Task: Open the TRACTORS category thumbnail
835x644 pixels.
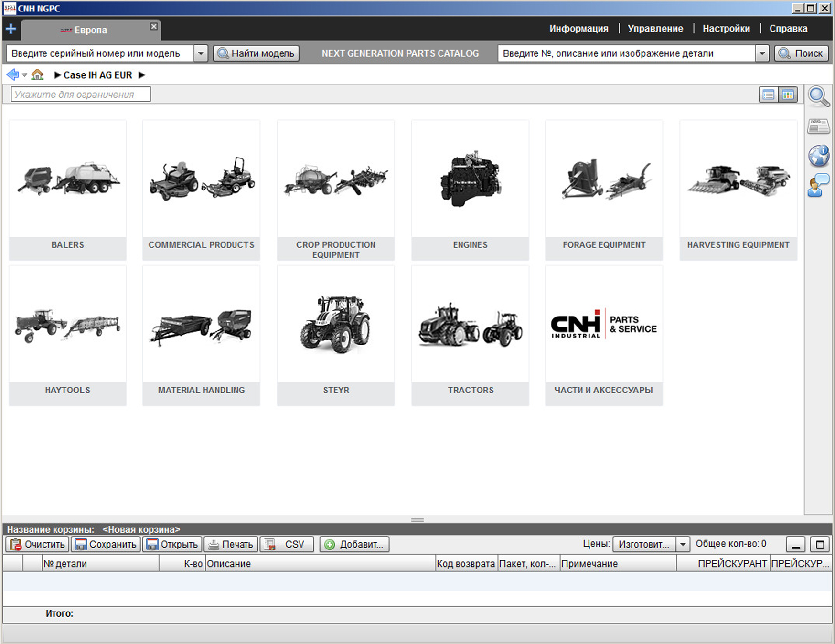Action: tap(470, 335)
